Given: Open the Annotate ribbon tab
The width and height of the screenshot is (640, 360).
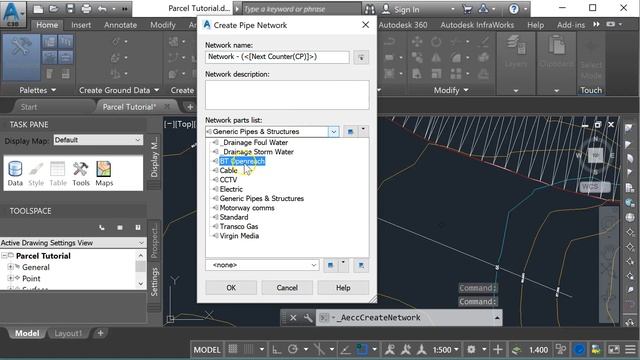Looking at the screenshot, I should 120,25.
